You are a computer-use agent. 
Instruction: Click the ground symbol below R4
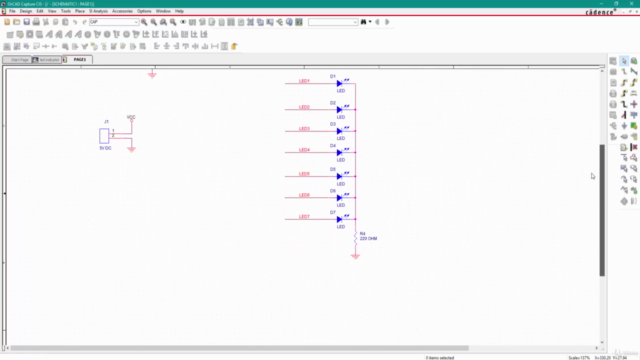[x=356, y=256]
